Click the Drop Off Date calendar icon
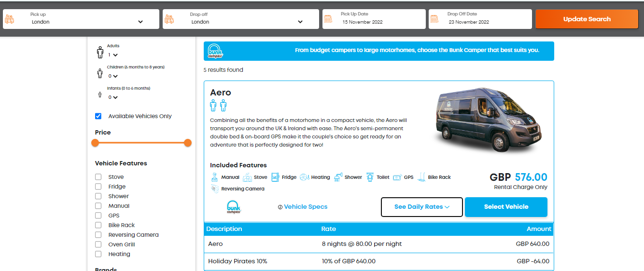Viewport: 644px width, 271px height. click(434, 19)
